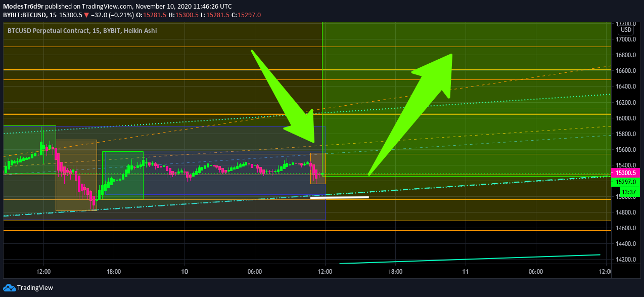Click the low value L:15281.5

(x=216, y=15)
